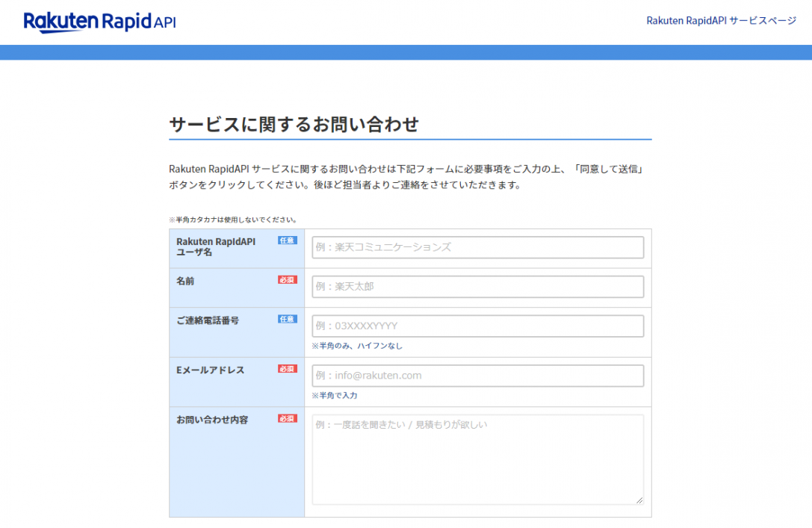Image resolution: width=812 pixels, height=528 pixels.
Task: Click the Rakuten RapidAPI logo
Action: pyautogui.click(x=99, y=22)
